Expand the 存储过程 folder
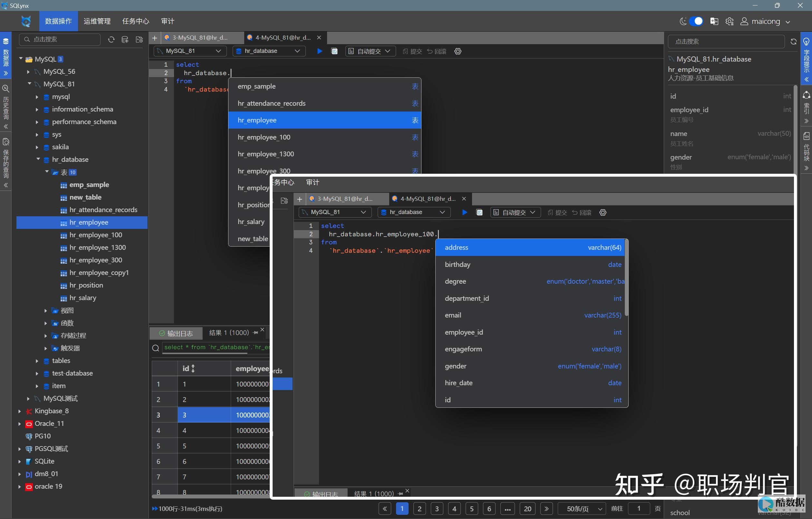This screenshot has height=519, width=812. pyautogui.click(x=45, y=336)
